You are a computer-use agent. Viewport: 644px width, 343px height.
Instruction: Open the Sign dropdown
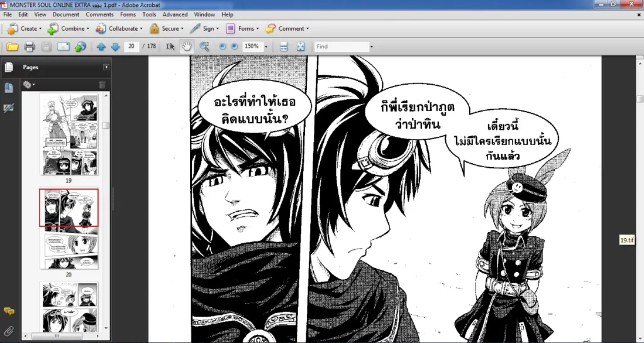[204, 29]
